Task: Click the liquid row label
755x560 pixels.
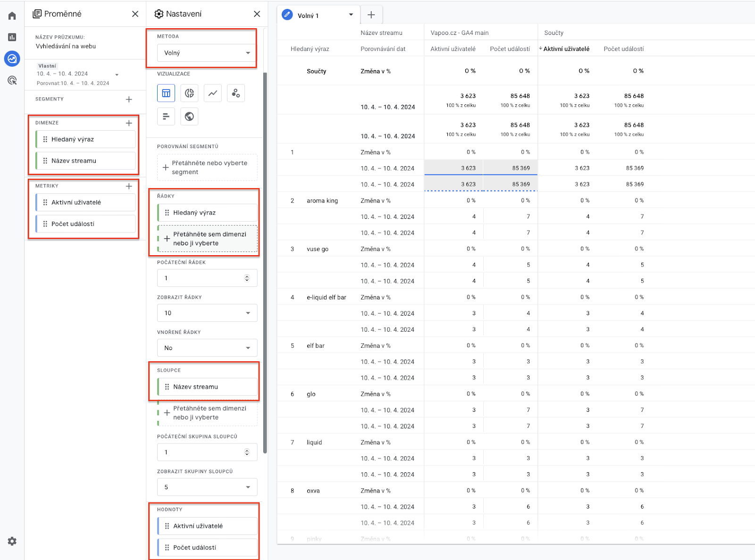Action: 314,443
